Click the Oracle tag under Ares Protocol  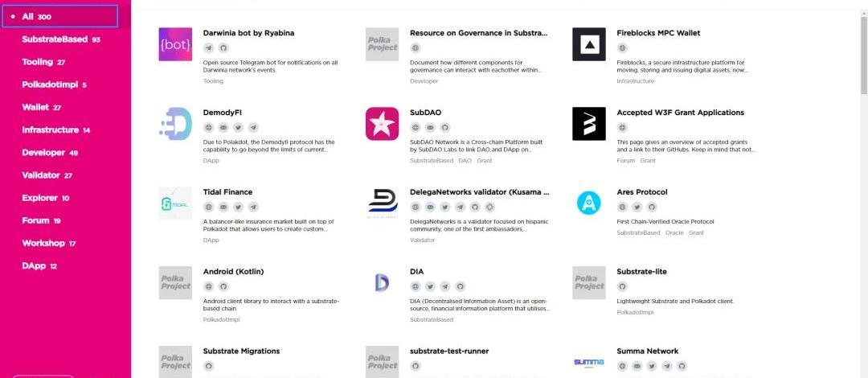point(674,232)
